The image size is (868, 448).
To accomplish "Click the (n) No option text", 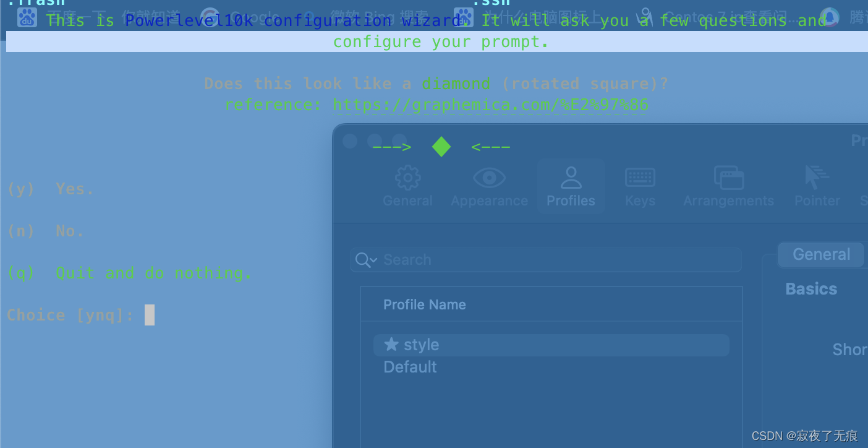I will pyautogui.click(x=45, y=231).
